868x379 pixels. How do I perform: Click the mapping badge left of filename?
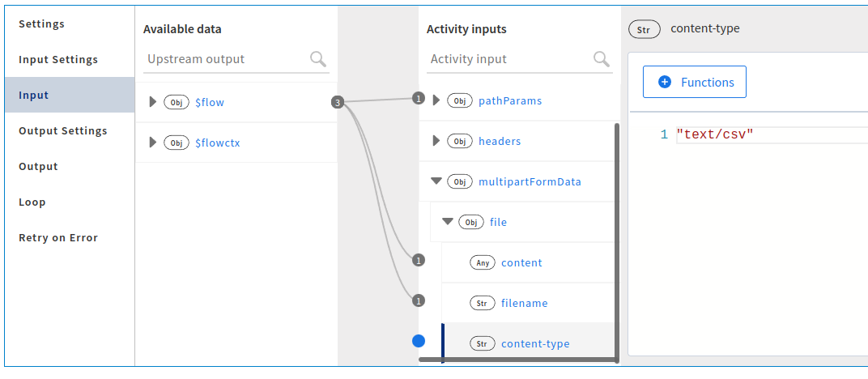[x=419, y=300]
